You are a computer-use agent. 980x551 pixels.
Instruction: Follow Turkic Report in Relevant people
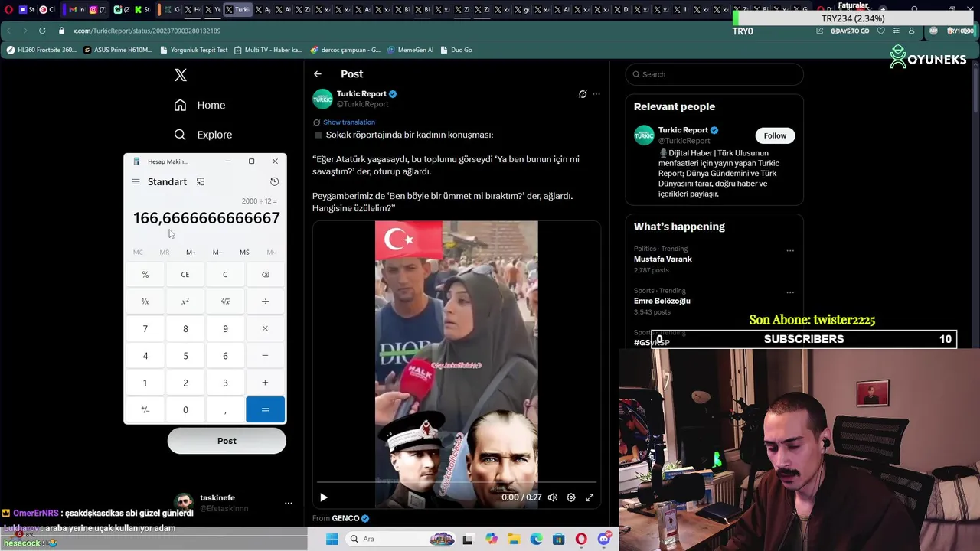click(775, 135)
